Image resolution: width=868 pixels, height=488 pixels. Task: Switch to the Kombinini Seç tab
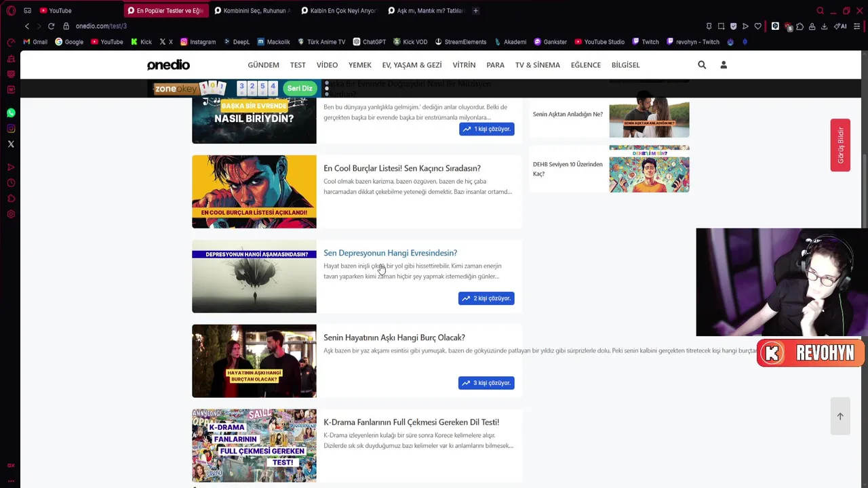(252, 11)
